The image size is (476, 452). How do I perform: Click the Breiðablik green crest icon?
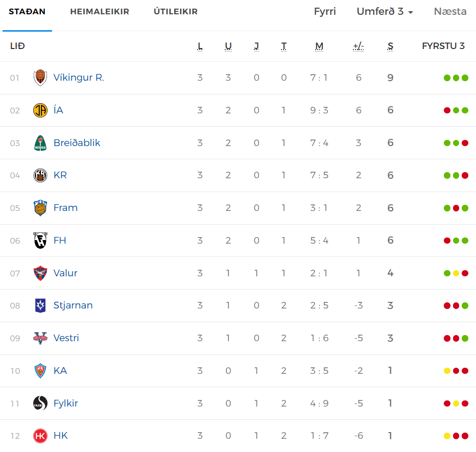point(40,143)
